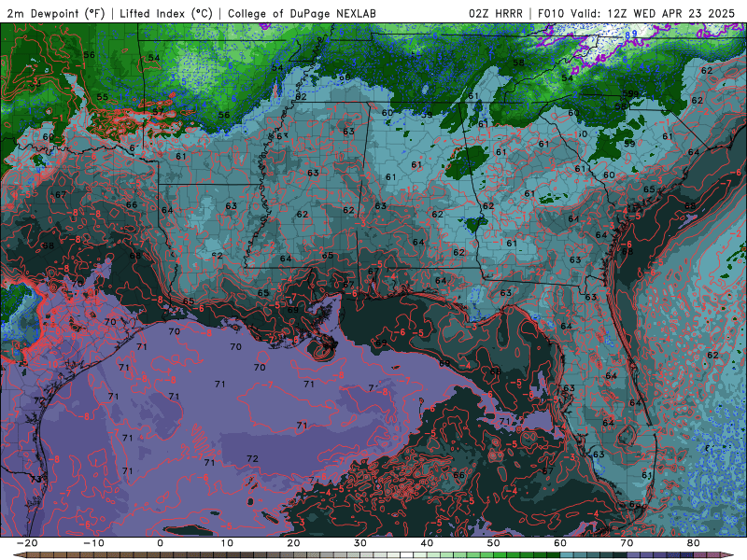Click the '30' colorbar tick label
The width and height of the screenshot is (747, 560).
tap(360, 543)
